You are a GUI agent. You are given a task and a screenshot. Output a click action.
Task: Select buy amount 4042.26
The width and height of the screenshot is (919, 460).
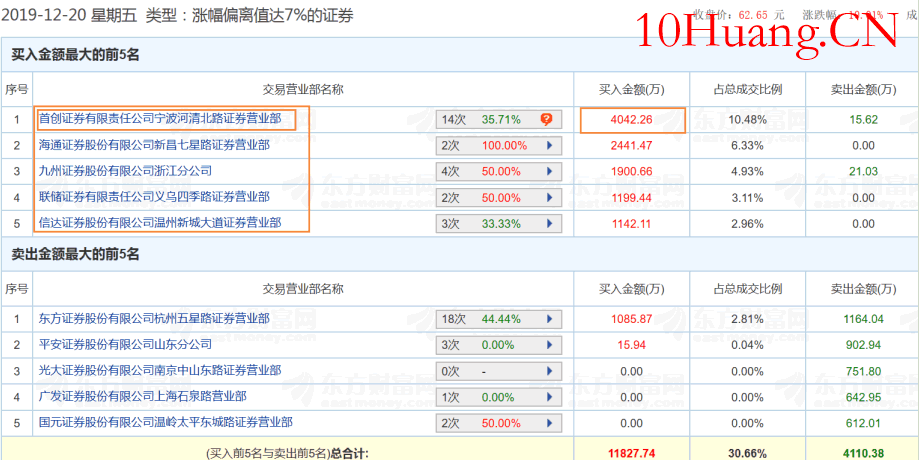632,120
